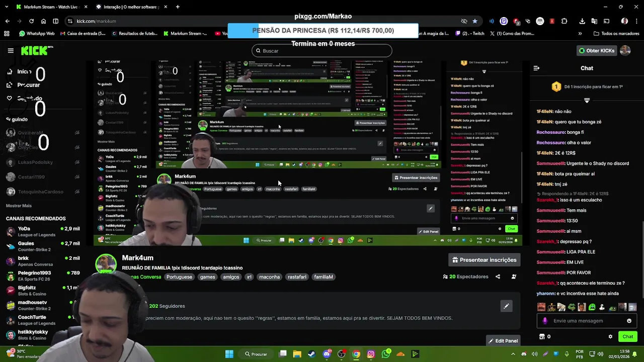Image resolution: width=644 pixels, height=362 pixels.
Task: Open a new browser tab
Action: pyautogui.click(x=178, y=7)
